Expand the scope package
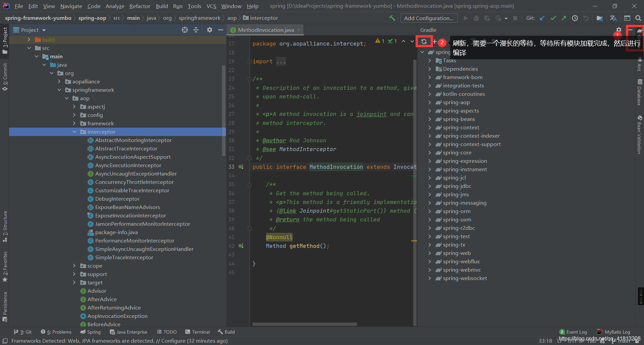The image size is (644, 345). click(74, 266)
